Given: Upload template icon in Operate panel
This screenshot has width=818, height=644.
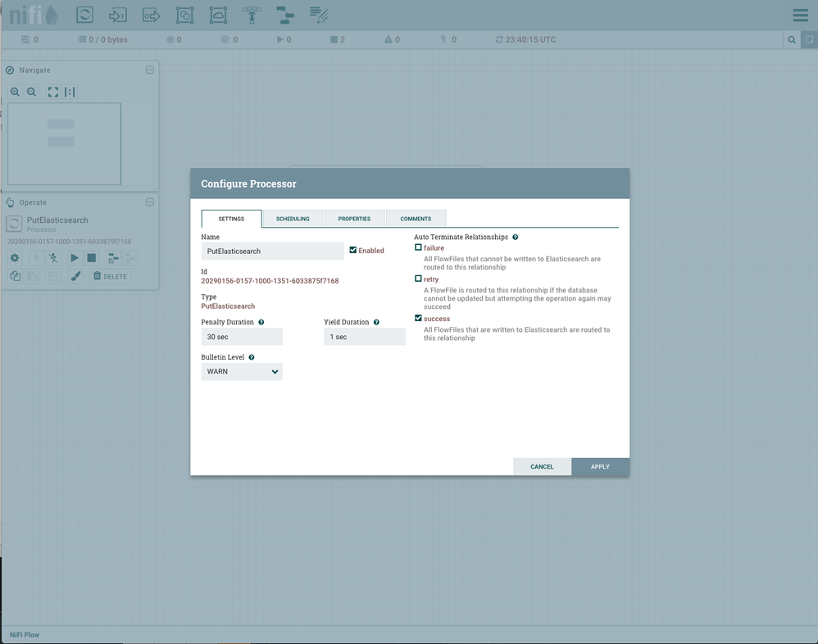Looking at the screenshot, I should [130, 257].
